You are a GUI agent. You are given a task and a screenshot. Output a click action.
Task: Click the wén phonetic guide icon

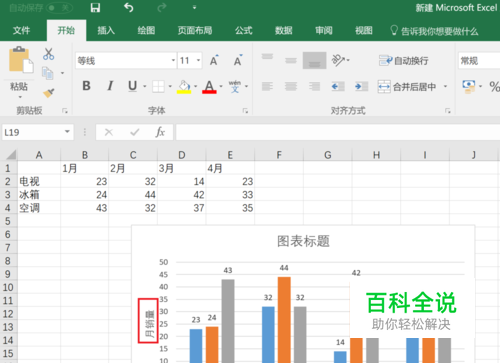pyautogui.click(x=235, y=86)
